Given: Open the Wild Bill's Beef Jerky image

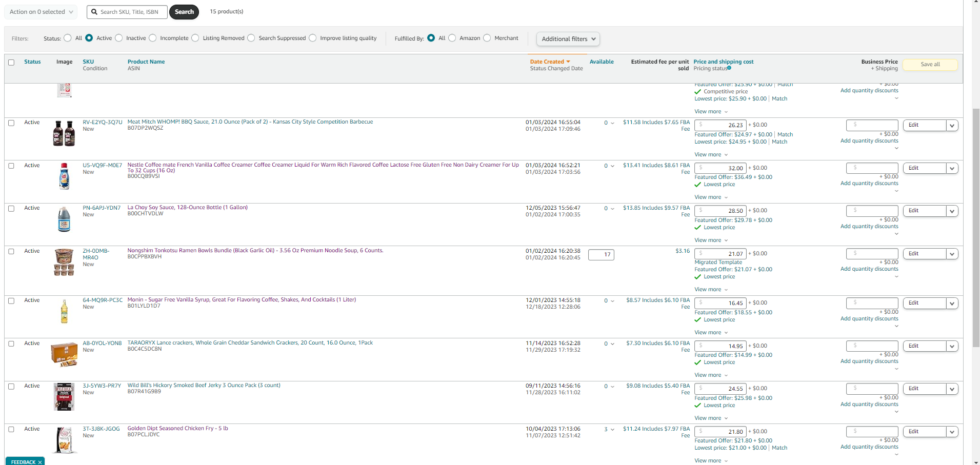Looking at the screenshot, I should pyautogui.click(x=64, y=397).
